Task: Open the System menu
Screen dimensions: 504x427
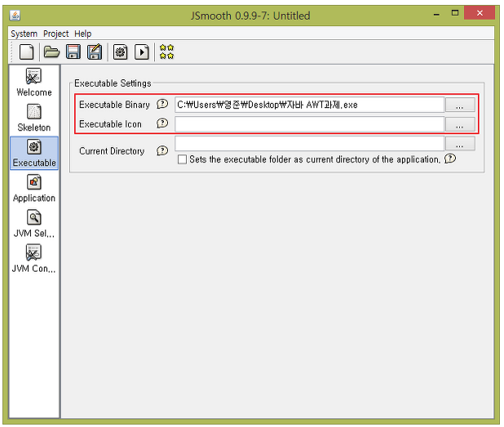Action: point(24,33)
